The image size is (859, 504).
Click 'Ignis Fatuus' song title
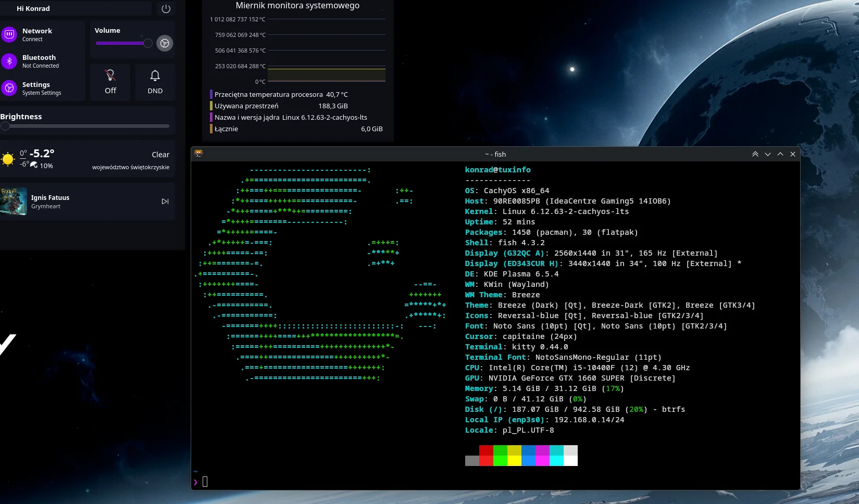tap(50, 198)
